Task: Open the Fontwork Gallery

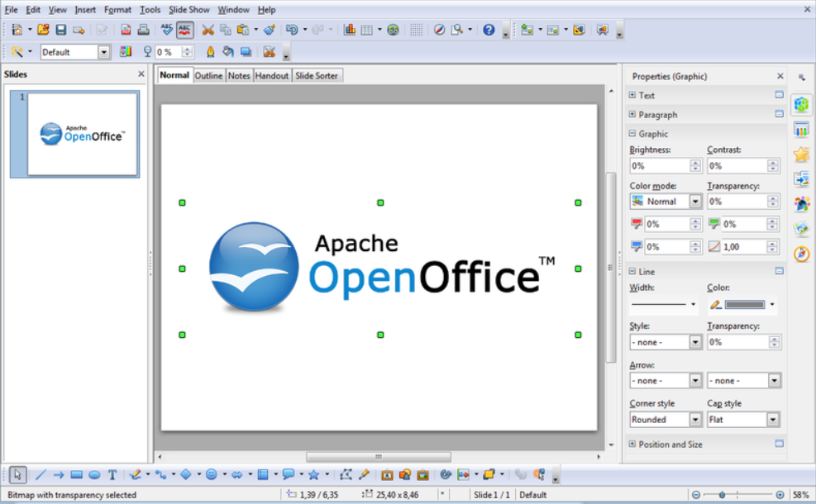Action: (x=387, y=475)
